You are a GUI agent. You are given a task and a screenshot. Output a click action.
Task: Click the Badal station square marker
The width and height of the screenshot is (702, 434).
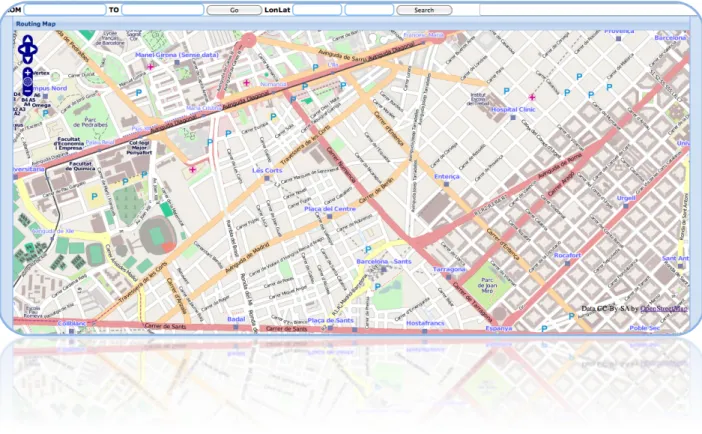point(236,327)
